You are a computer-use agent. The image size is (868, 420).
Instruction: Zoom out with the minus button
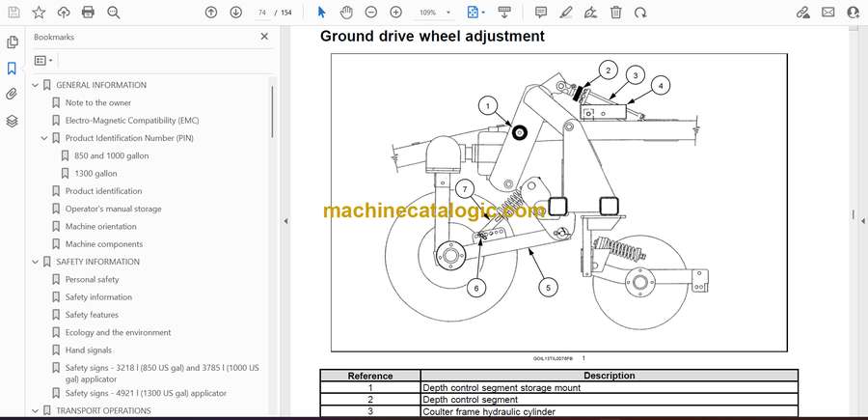point(371,13)
